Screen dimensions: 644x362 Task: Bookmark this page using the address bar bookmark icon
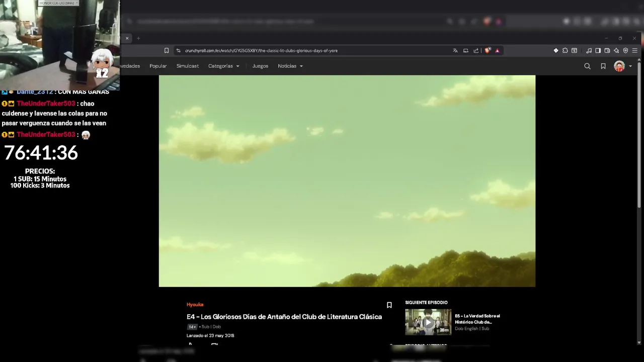click(x=167, y=50)
